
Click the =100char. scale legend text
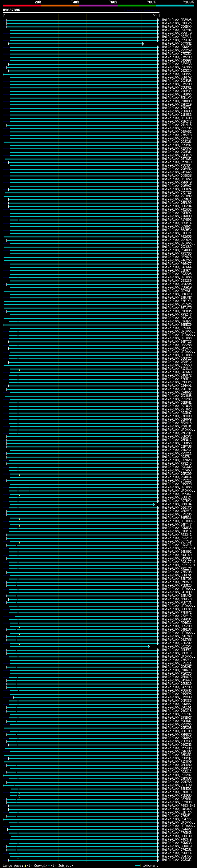tap(150, 866)
